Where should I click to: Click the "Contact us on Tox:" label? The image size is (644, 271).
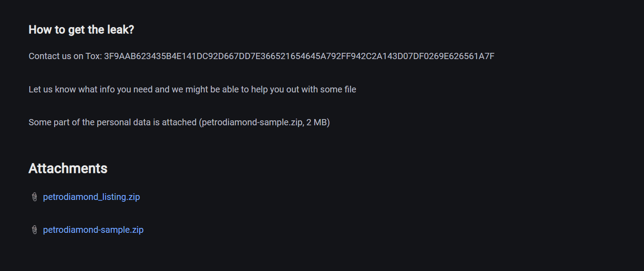pos(65,56)
